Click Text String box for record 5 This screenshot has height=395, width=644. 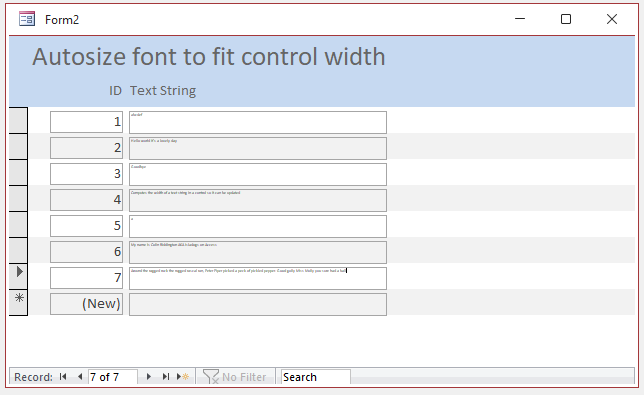tap(258, 226)
